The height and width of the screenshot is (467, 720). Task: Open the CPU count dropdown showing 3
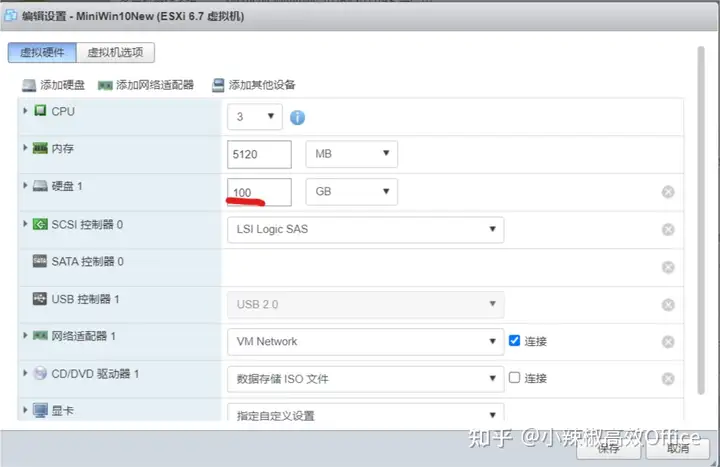coord(255,117)
